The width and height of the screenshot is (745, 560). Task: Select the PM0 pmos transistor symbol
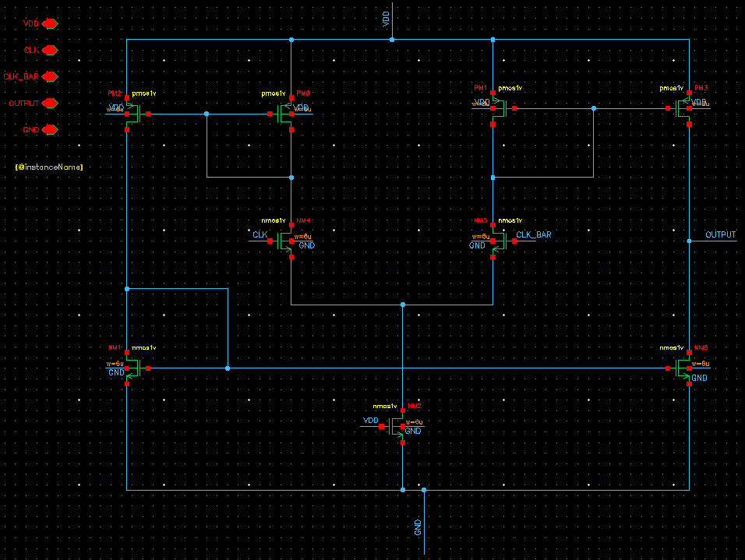283,114
